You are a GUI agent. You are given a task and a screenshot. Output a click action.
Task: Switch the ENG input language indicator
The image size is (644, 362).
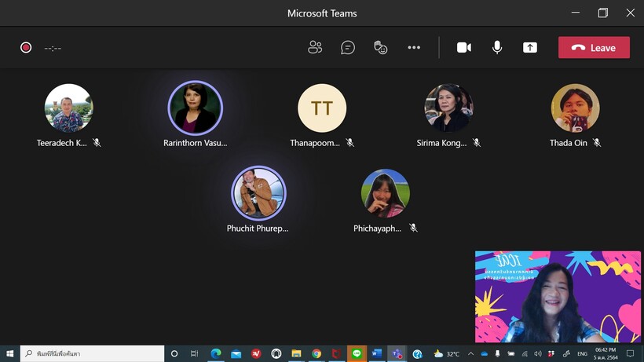tap(582, 354)
